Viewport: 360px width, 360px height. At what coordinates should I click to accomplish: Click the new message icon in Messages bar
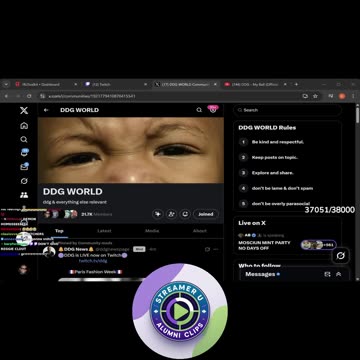[327, 274]
